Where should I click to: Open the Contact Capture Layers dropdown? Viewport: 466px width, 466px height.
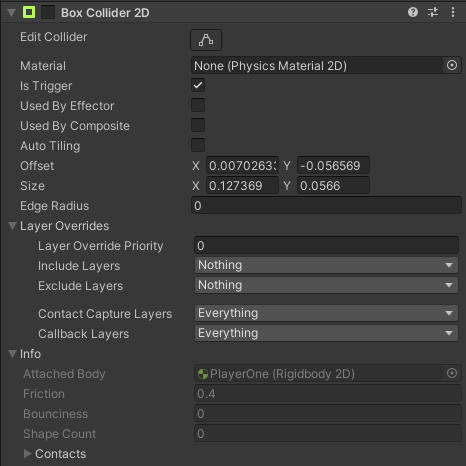tap(326, 313)
